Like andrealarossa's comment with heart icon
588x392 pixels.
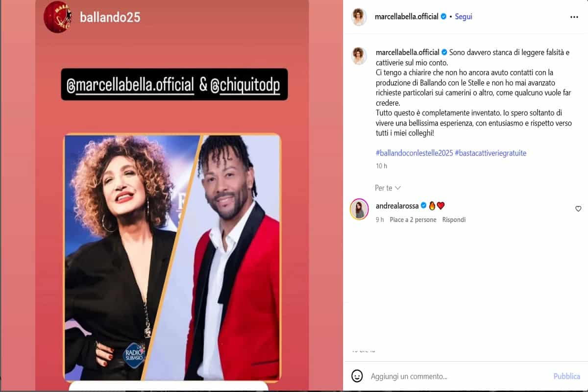pos(578,209)
